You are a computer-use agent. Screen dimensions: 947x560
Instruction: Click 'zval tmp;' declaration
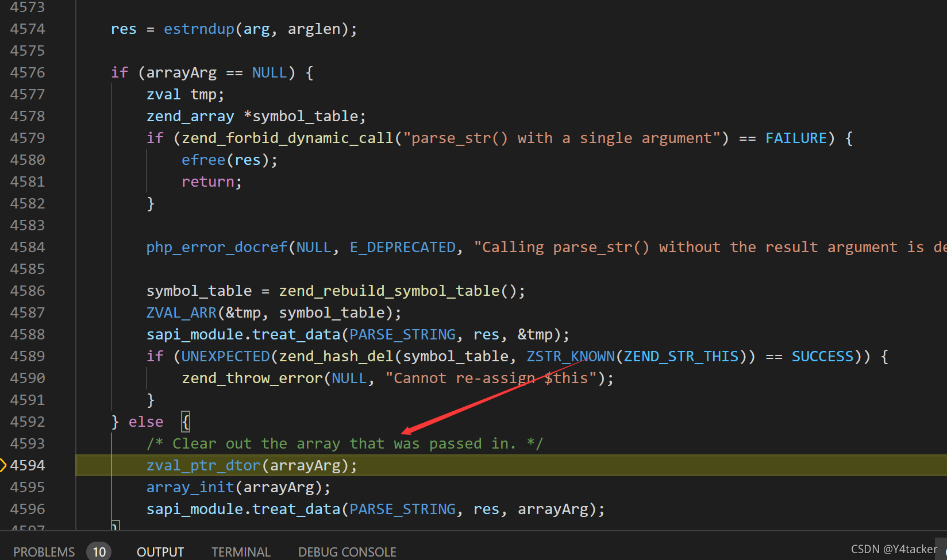click(185, 95)
